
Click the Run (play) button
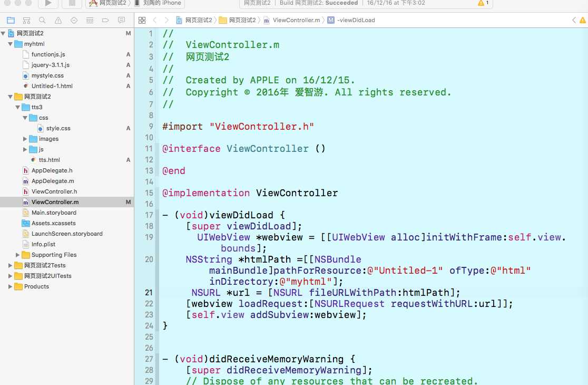[x=48, y=3]
